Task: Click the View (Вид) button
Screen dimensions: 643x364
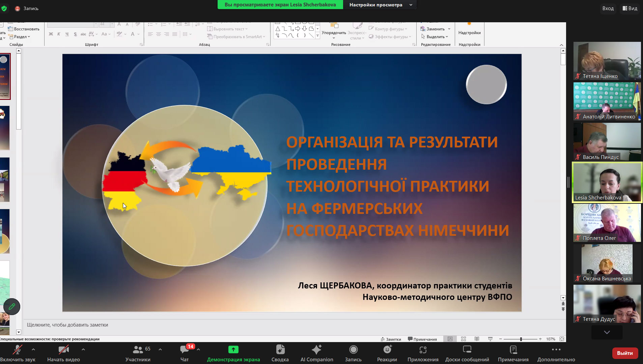Action: pyautogui.click(x=630, y=8)
